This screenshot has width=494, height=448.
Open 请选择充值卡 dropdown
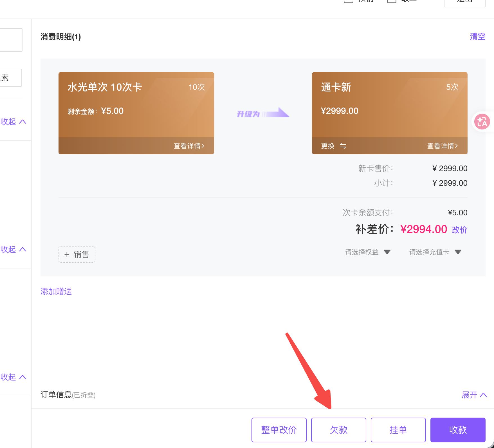coord(435,252)
